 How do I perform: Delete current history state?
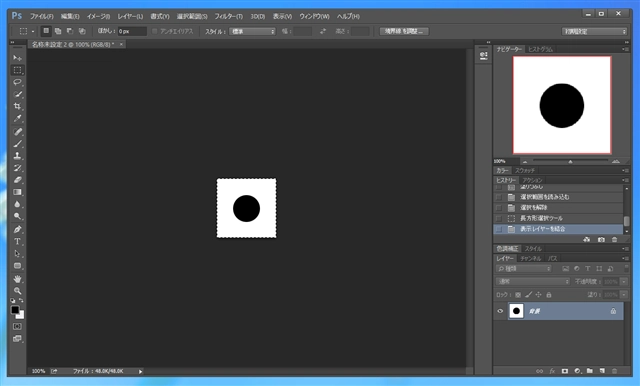click(615, 240)
